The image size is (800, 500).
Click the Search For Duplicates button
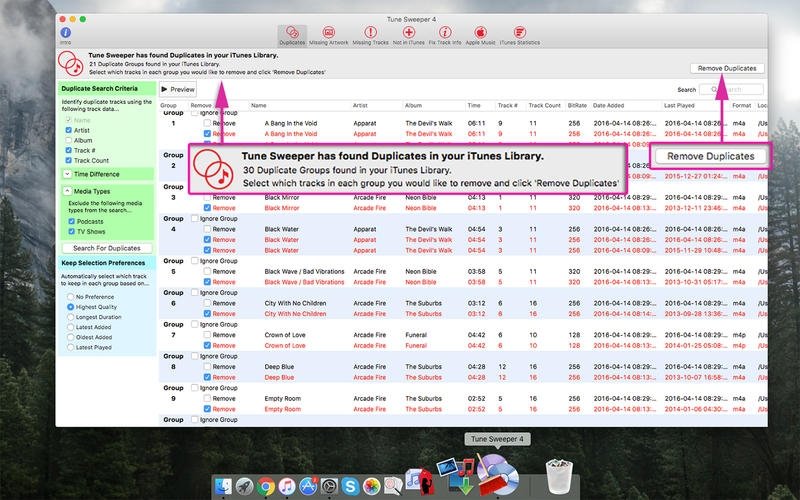tap(107, 248)
